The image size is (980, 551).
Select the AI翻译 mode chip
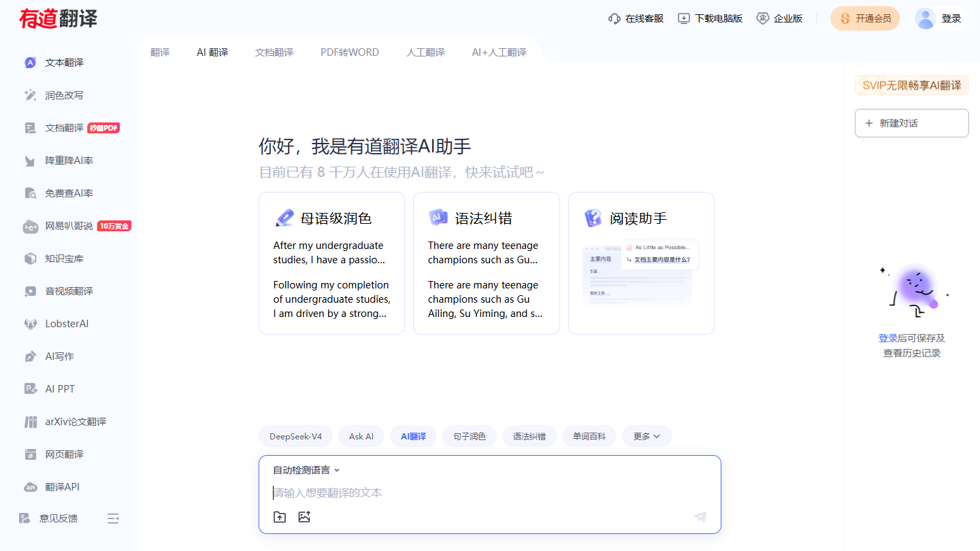click(413, 436)
